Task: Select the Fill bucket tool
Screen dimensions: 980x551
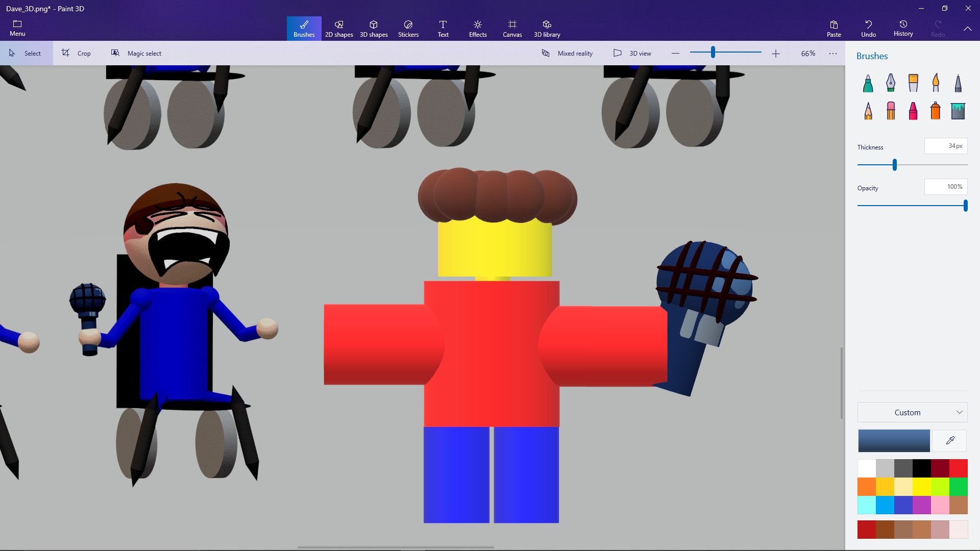Action: 958,111
